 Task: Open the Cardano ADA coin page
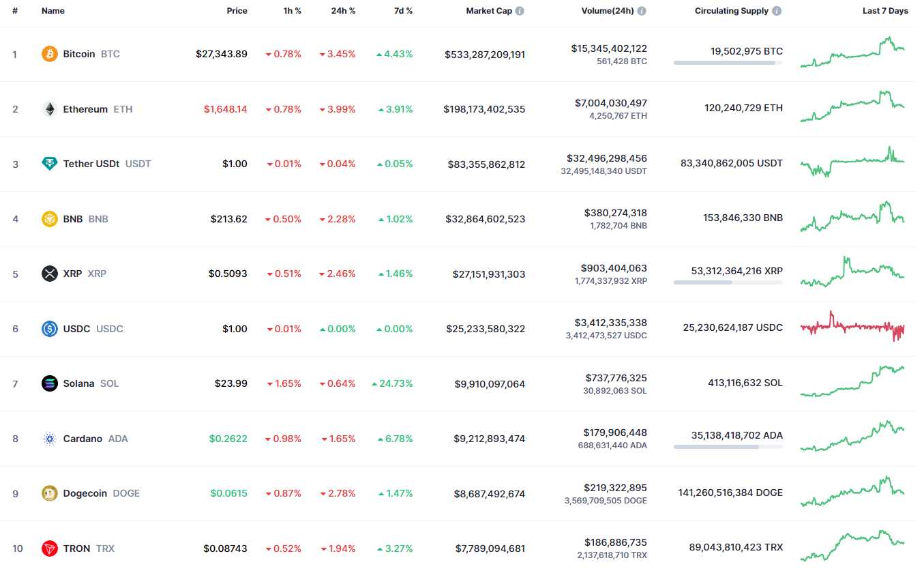point(83,439)
